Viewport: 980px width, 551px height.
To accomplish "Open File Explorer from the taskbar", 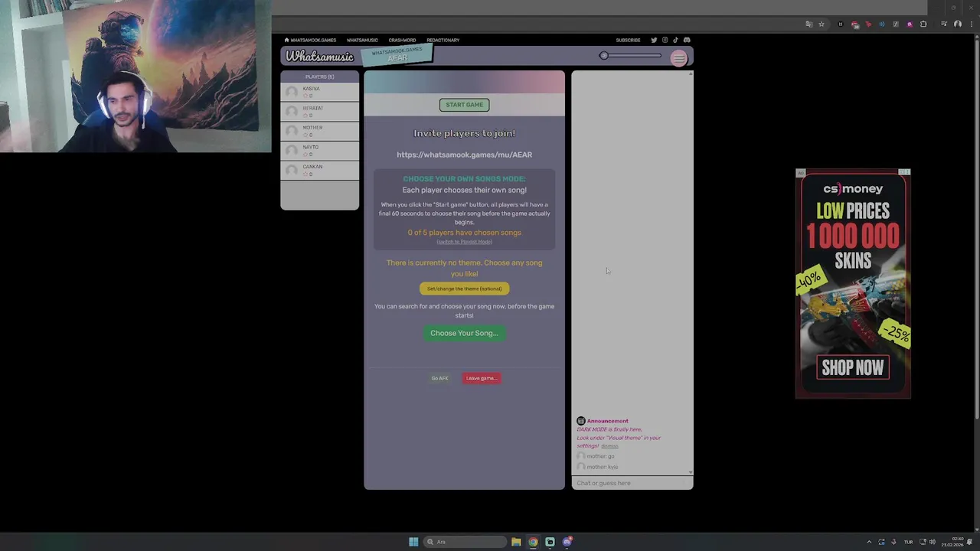I will (516, 542).
